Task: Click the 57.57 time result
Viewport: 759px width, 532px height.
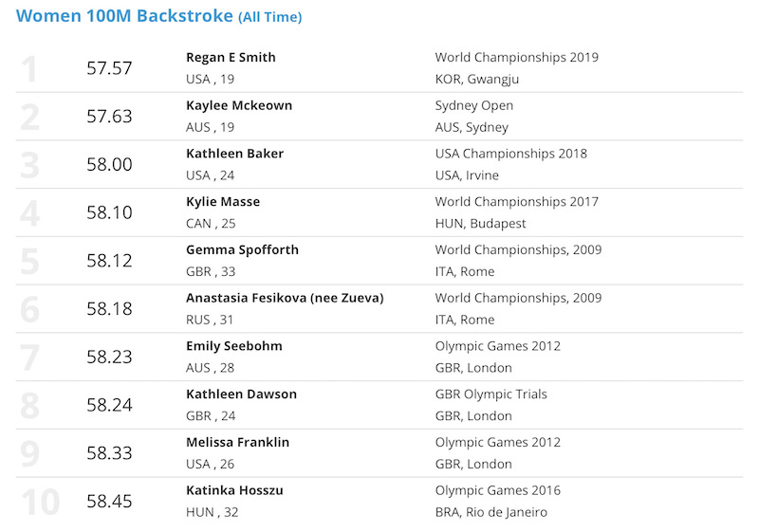Action: (109, 68)
